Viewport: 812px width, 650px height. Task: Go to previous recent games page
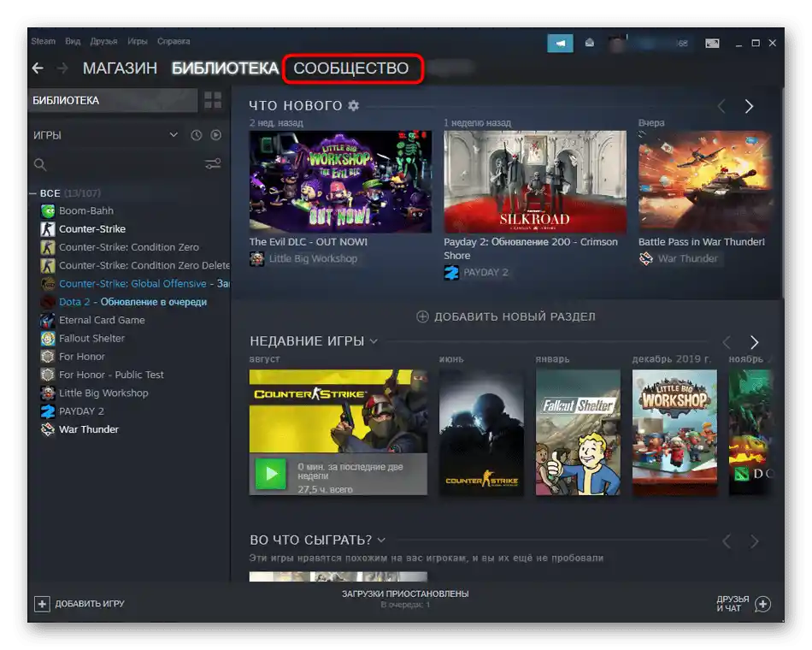727,342
